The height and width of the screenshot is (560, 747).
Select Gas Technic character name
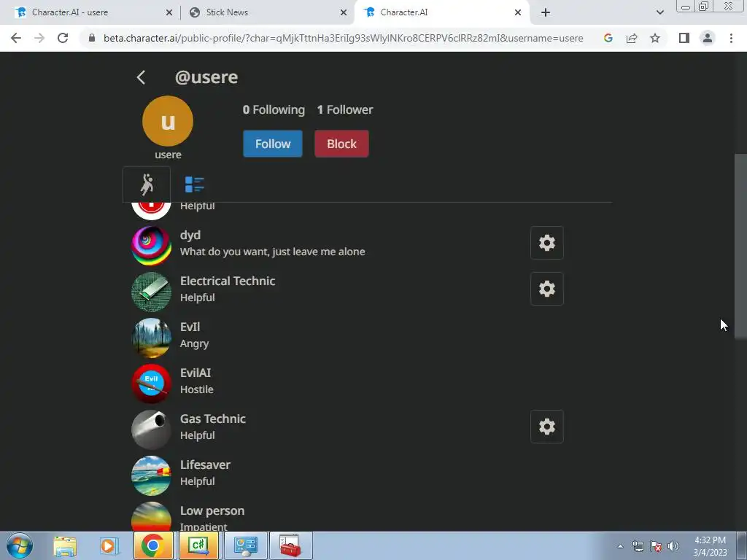(x=213, y=419)
